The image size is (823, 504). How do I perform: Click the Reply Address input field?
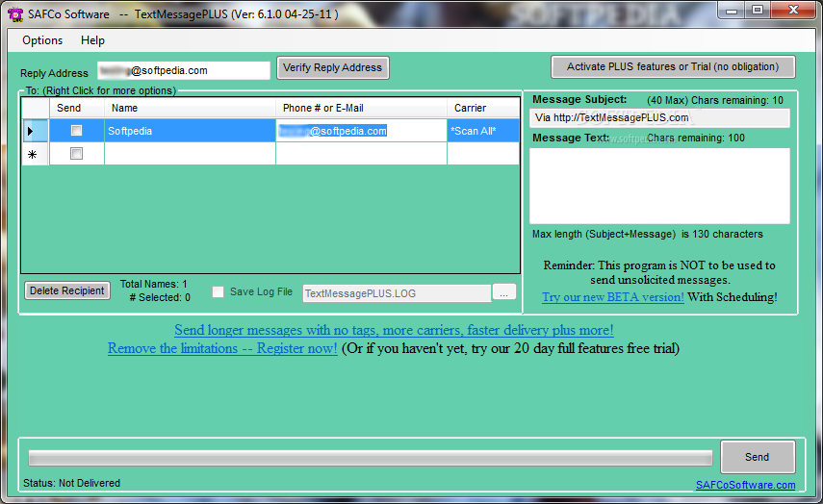184,71
